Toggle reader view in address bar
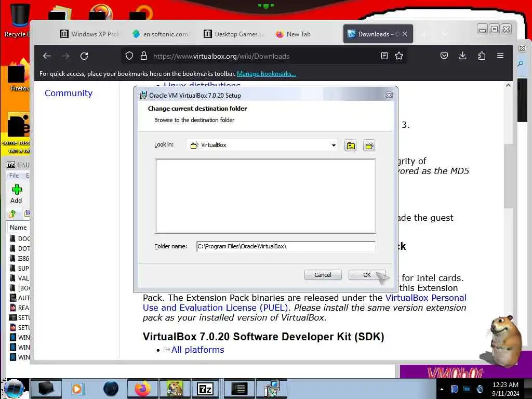Screen dimensions: 532x399 pos(384,56)
